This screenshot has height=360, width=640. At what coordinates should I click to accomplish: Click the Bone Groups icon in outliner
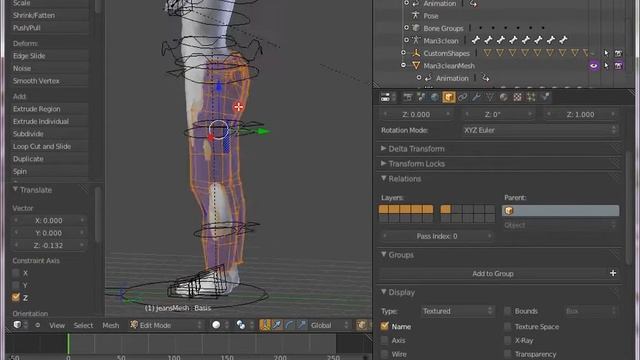click(416, 28)
